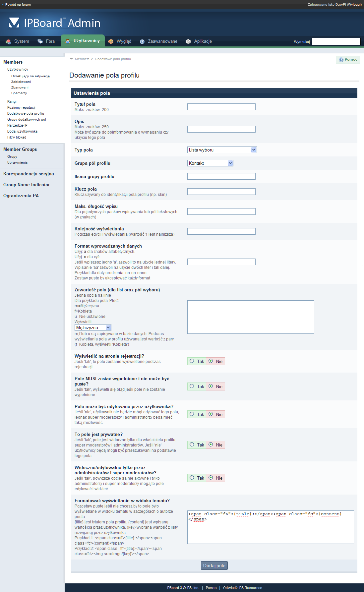Click the Tytuł pola text field
364x592 pixels.
tap(221, 107)
